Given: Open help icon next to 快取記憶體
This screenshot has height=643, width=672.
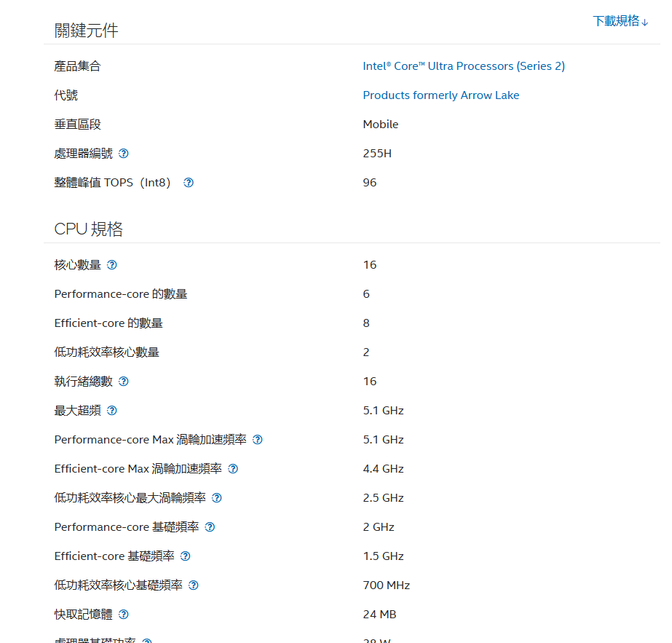Looking at the screenshot, I should click(124, 615).
